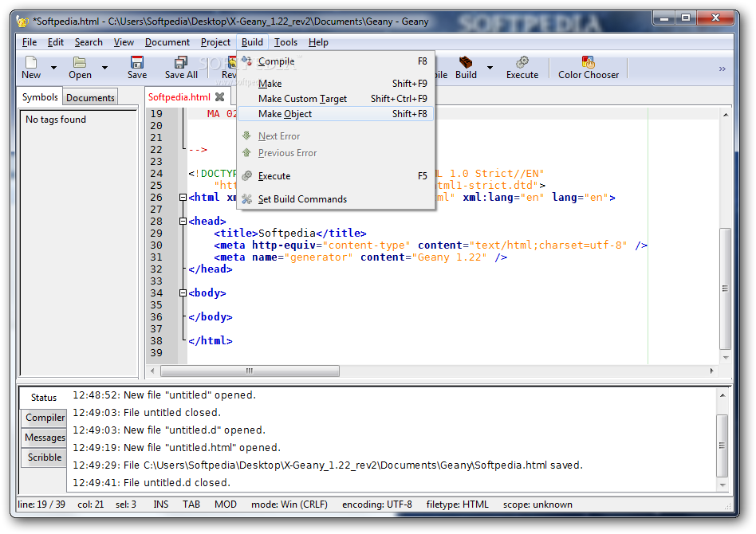Click the 'File untitled.d closed' log entry
756x534 pixels.
pyautogui.click(x=152, y=482)
